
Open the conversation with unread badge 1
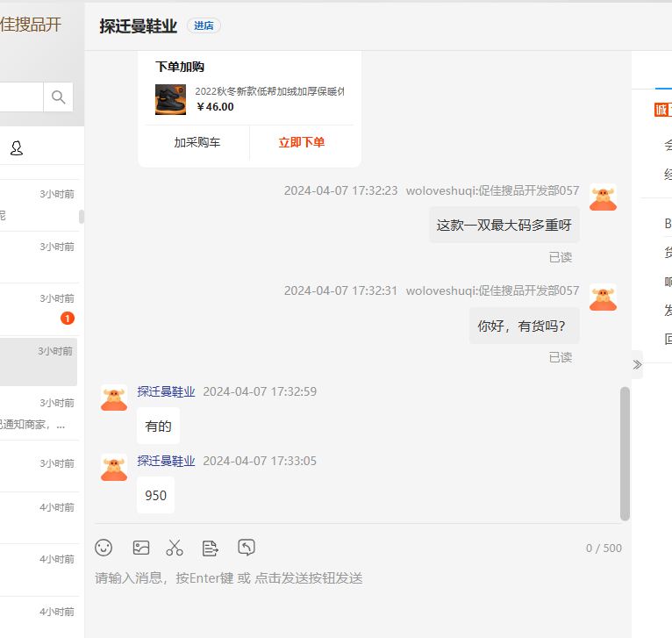[39, 309]
